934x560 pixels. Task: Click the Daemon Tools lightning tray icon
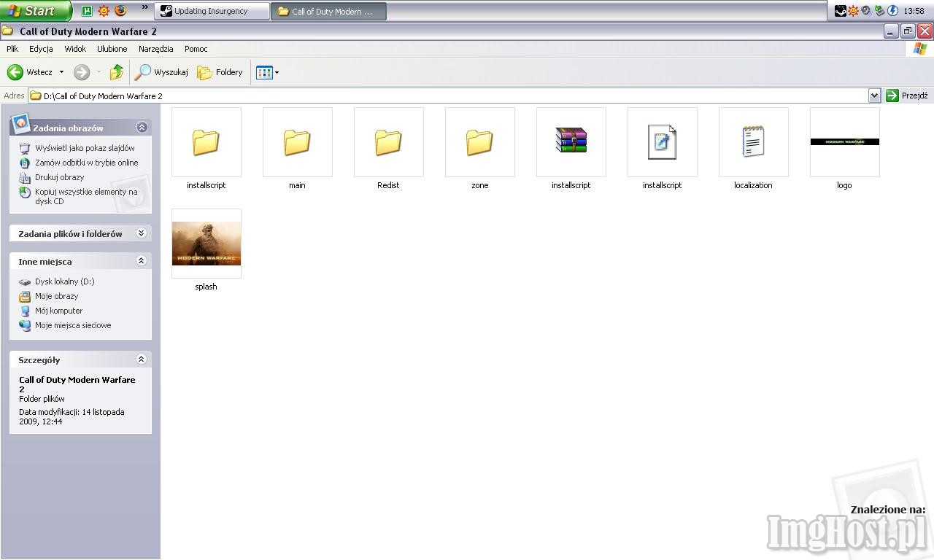[x=892, y=11]
